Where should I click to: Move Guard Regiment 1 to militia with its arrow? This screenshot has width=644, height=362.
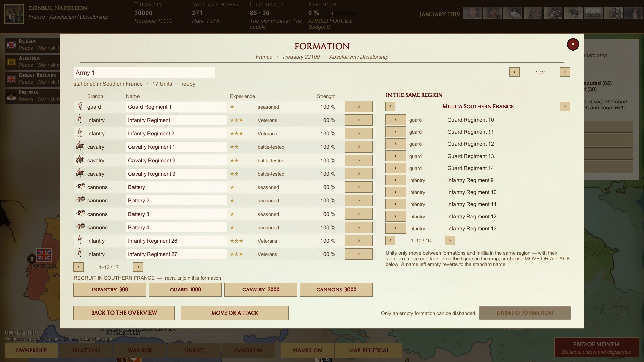pos(359,107)
